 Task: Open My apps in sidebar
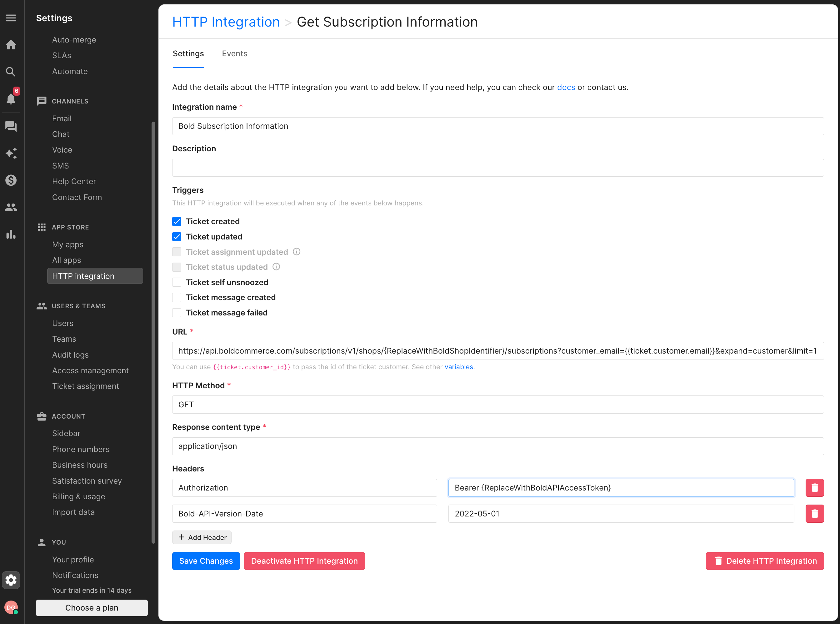coord(67,244)
